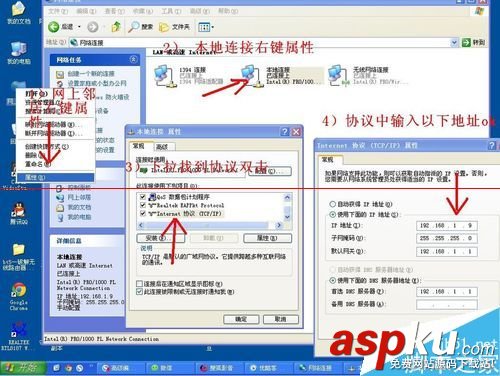500x376 pixels.
Task: Select 自动获得 IP 地址 radio button
Action: [332, 204]
